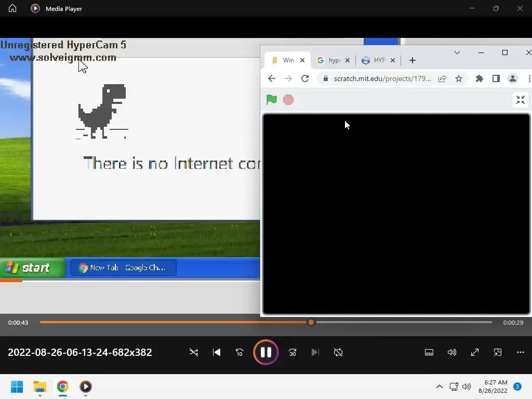Click the green flag in Scratch
Image resolution: width=532 pixels, height=399 pixels.
[x=271, y=99]
